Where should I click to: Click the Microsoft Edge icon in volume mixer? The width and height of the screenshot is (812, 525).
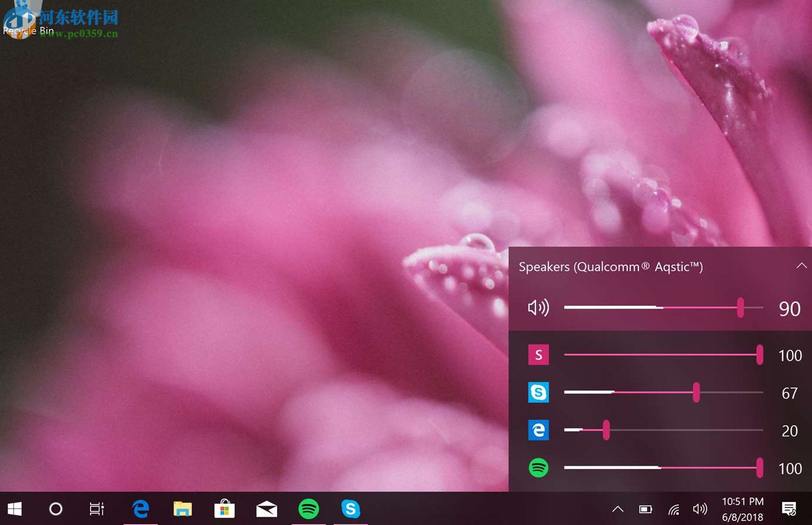[538, 430]
